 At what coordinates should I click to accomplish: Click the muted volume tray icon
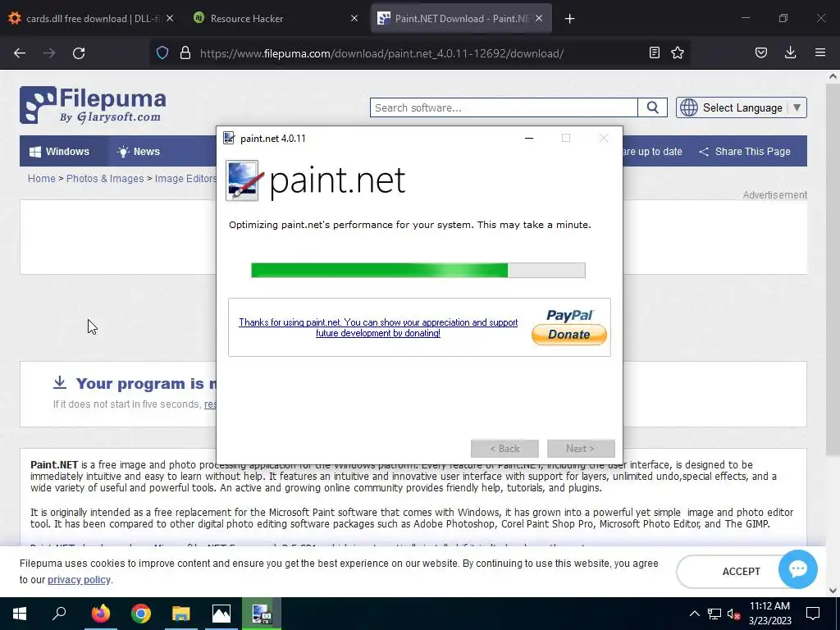click(x=734, y=614)
